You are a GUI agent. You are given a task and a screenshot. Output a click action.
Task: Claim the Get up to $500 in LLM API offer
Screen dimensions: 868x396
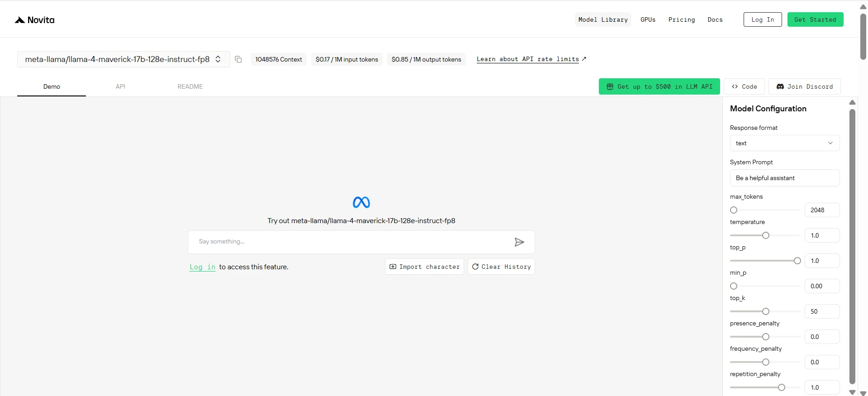point(659,86)
